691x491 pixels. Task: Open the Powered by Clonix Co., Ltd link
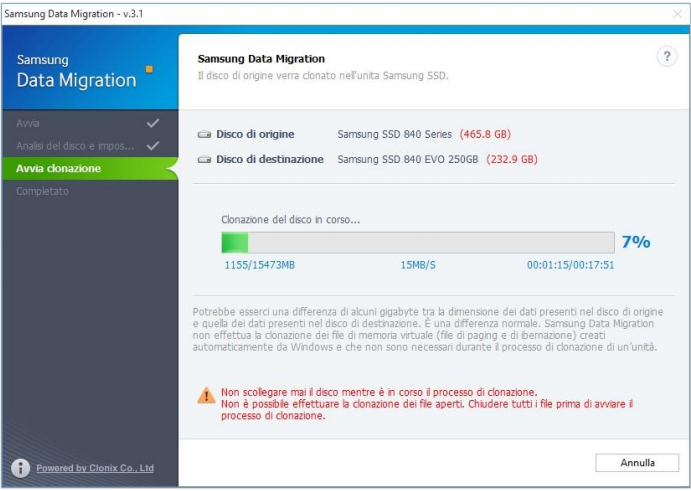pos(95,468)
